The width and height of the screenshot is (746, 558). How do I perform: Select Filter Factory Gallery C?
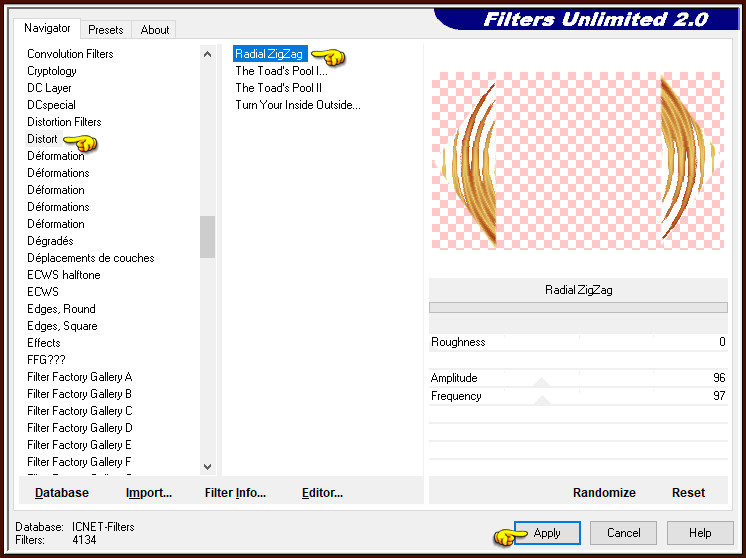point(79,411)
